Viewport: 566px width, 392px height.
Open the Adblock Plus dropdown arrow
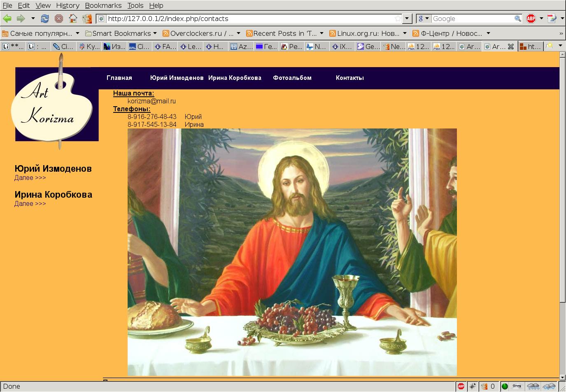click(x=541, y=19)
